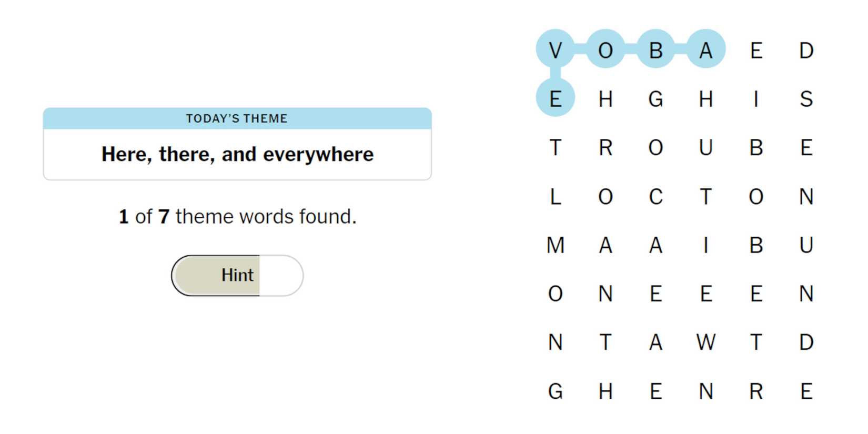Click the highlighted letter B tile
The height and width of the screenshot is (434, 868).
pyautogui.click(x=655, y=50)
